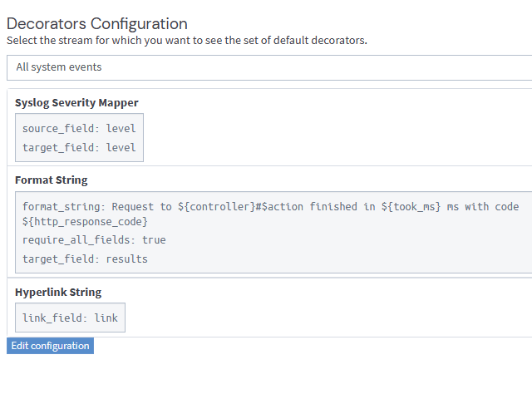Click the 'default decorators' phrase in description

click(320, 40)
